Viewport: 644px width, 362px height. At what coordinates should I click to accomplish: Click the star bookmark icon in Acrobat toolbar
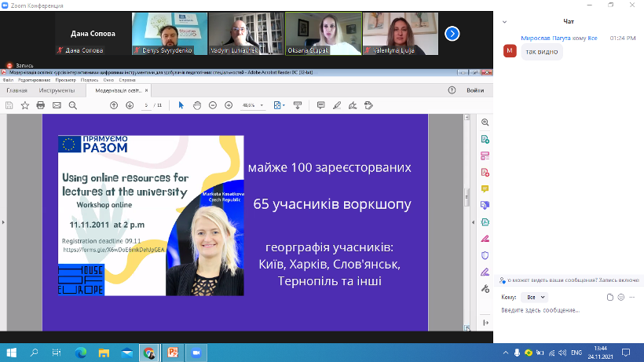pos(24,104)
